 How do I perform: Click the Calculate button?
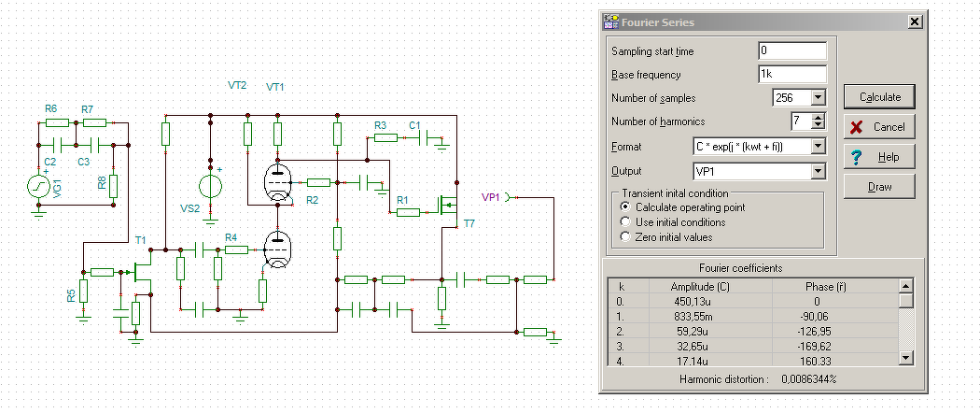coord(879,97)
